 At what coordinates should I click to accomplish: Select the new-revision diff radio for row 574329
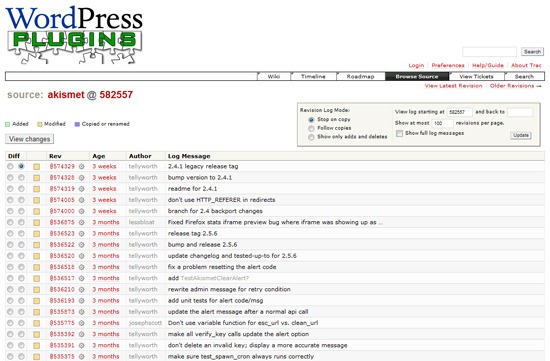21,167
